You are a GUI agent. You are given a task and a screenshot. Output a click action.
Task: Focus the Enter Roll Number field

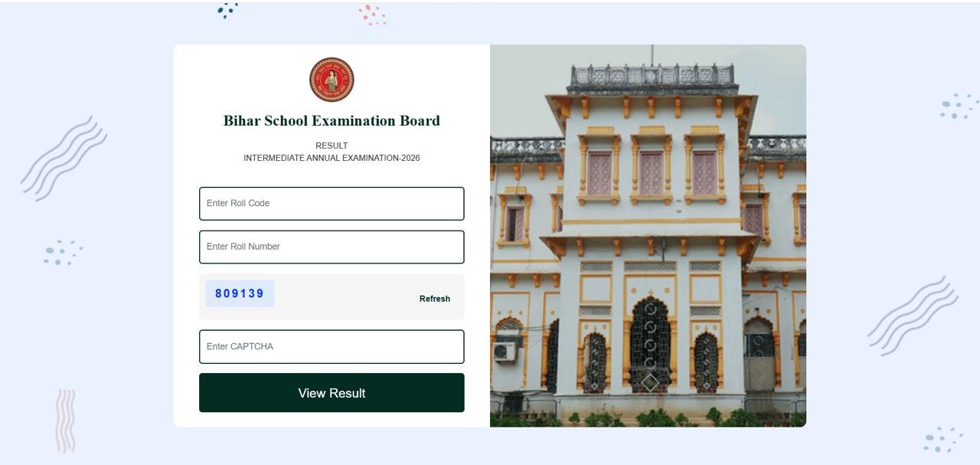[x=332, y=247]
